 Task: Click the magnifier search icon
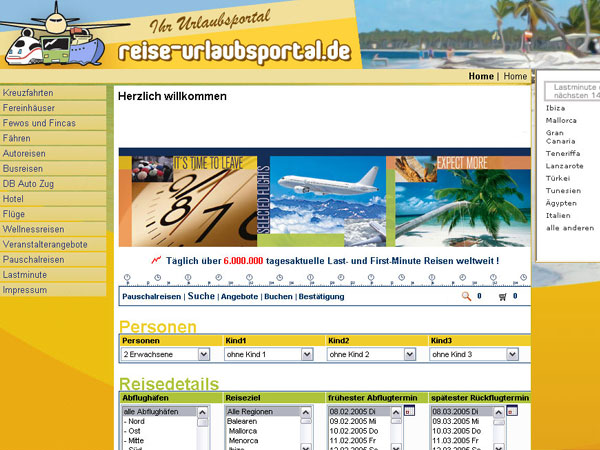click(x=466, y=296)
